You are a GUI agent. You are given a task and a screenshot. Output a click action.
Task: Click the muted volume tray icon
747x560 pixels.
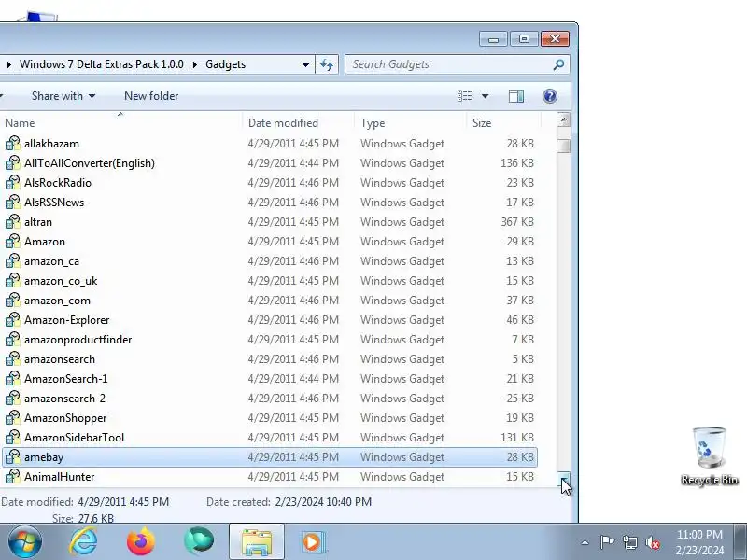(652, 542)
